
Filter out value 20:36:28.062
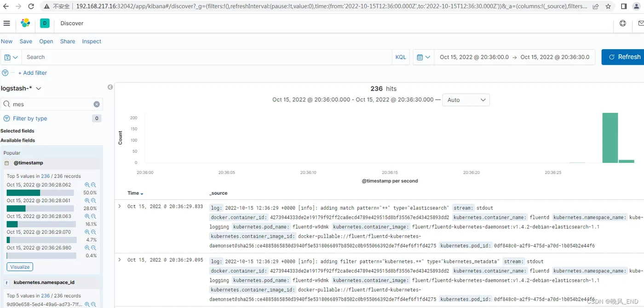pyautogui.click(x=94, y=185)
